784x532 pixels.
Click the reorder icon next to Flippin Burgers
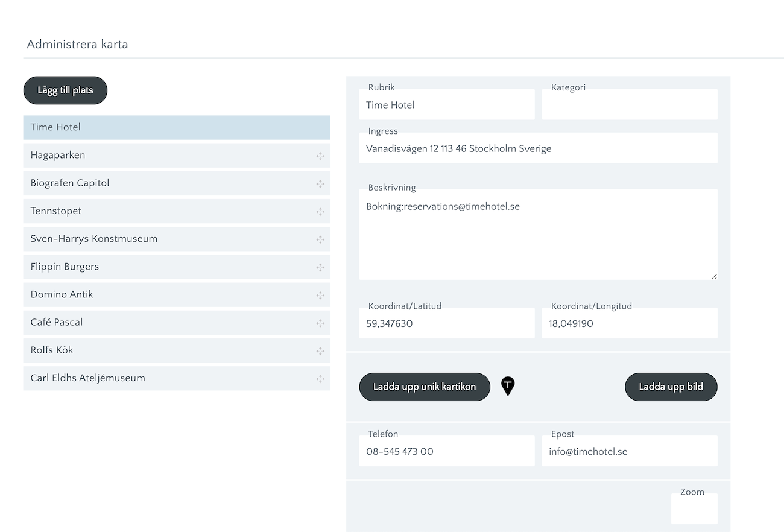pyautogui.click(x=320, y=267)
